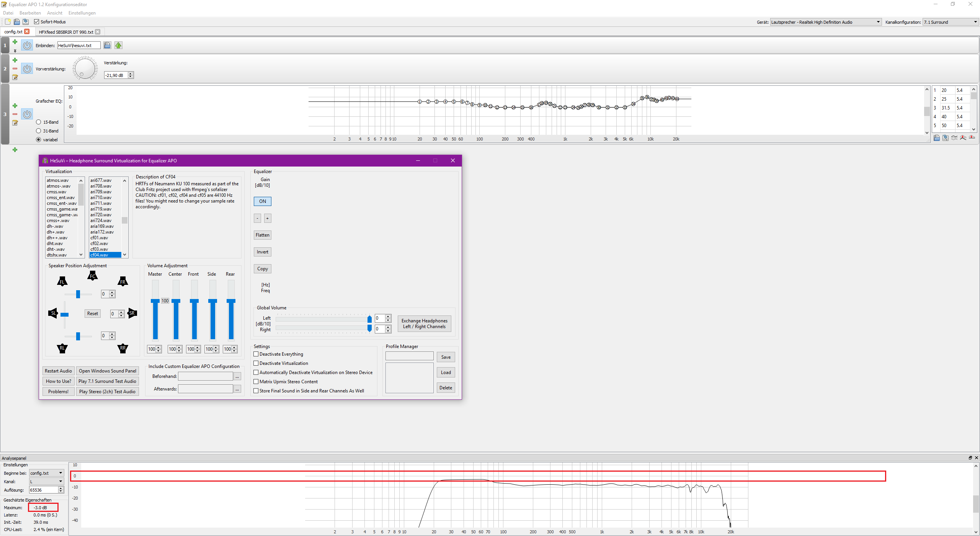Click the invert response icon below the EQ table

[954, 138]
